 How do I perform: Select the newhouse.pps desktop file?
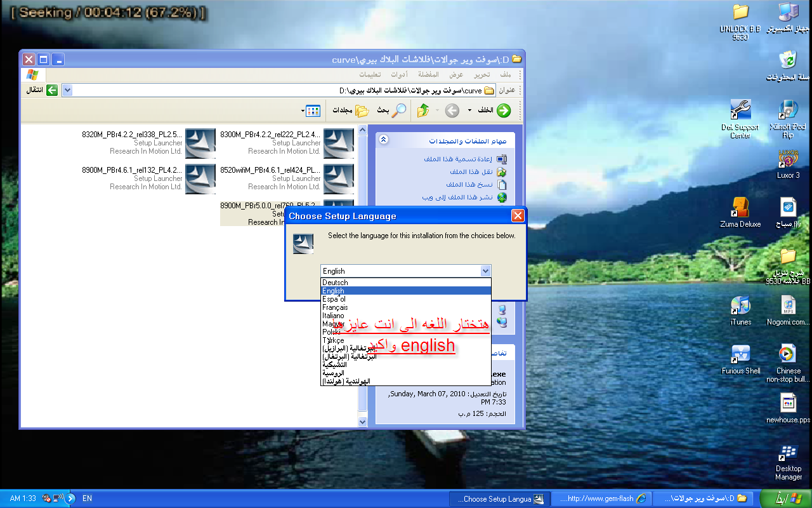tap(788, 408)
